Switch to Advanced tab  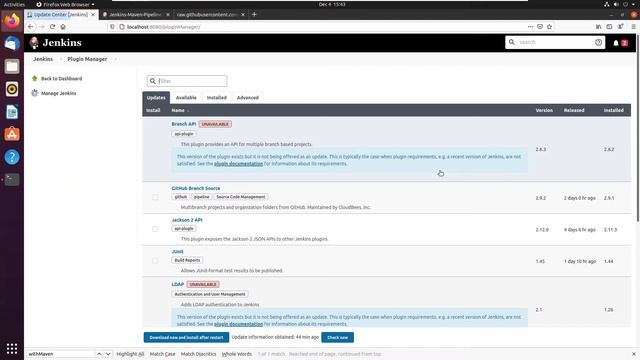(248, 98)
